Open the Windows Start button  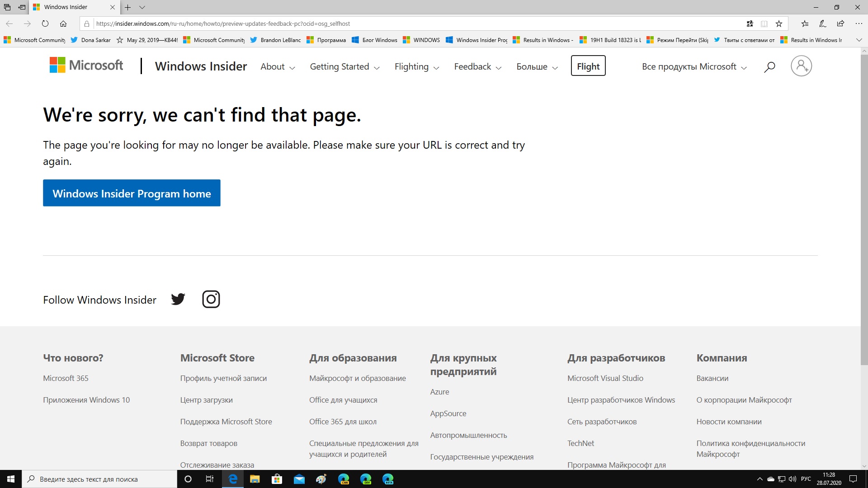click(x=11, y=479)
